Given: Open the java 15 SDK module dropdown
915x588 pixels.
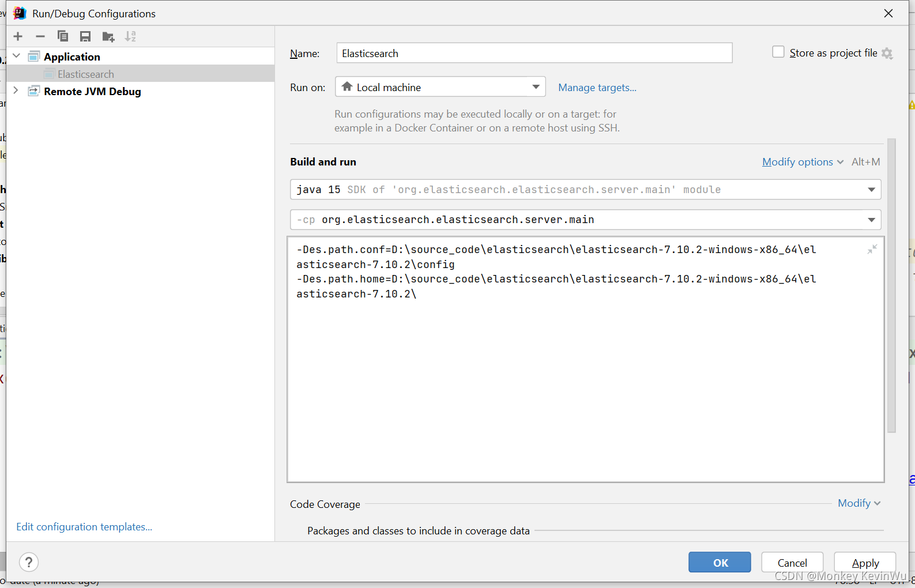Looking at the screenshot, I should [586, 190].
